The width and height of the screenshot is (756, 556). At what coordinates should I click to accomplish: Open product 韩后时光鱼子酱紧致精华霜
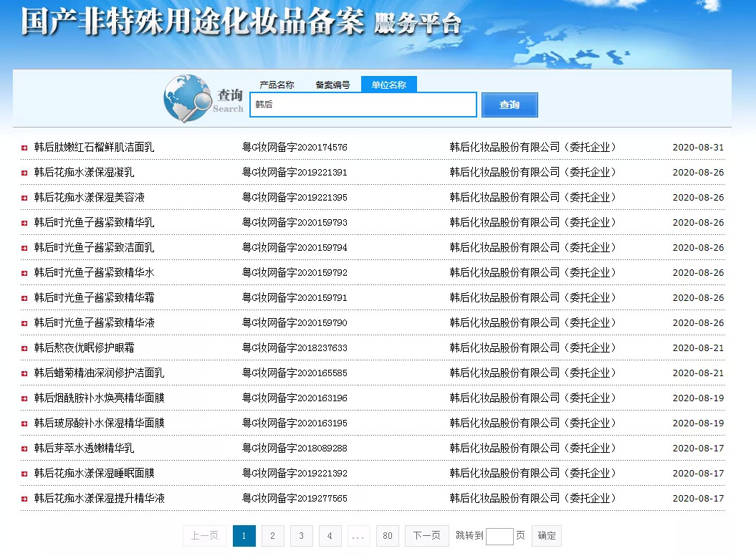point(94,297)
